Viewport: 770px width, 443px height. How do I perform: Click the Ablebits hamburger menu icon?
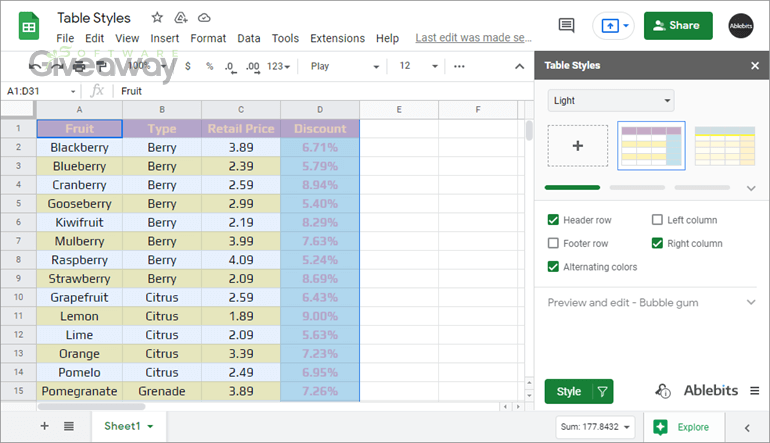tap(755, 391)
